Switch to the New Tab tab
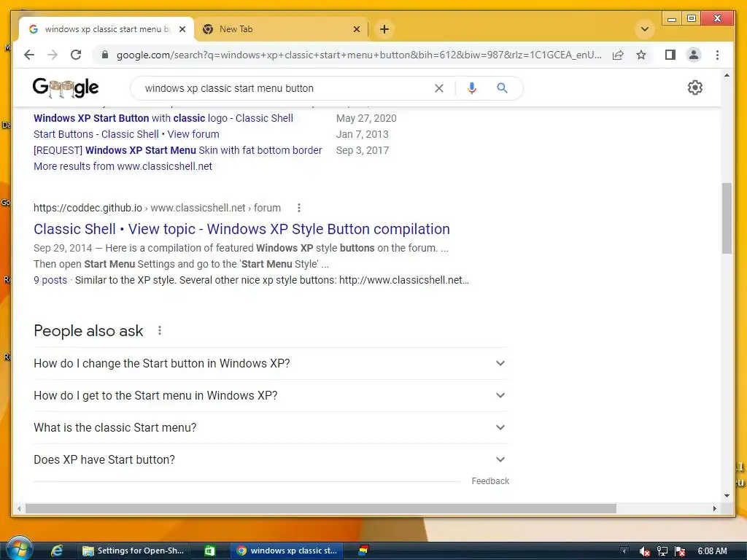The width and height of the screenshot is (747, 560). pos(281,29)
